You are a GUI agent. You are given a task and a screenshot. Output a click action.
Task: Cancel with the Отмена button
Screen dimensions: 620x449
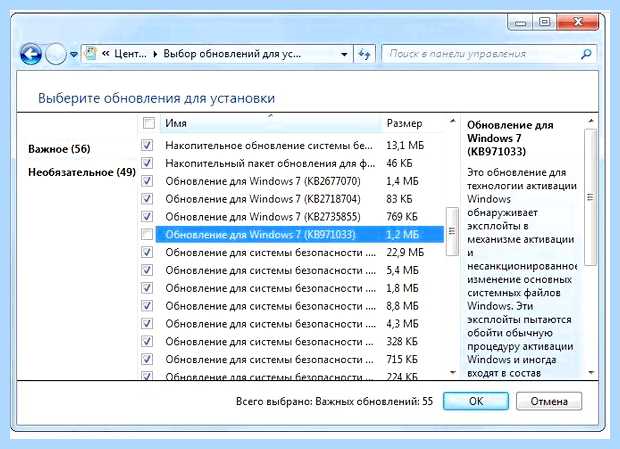coord(549,401)
